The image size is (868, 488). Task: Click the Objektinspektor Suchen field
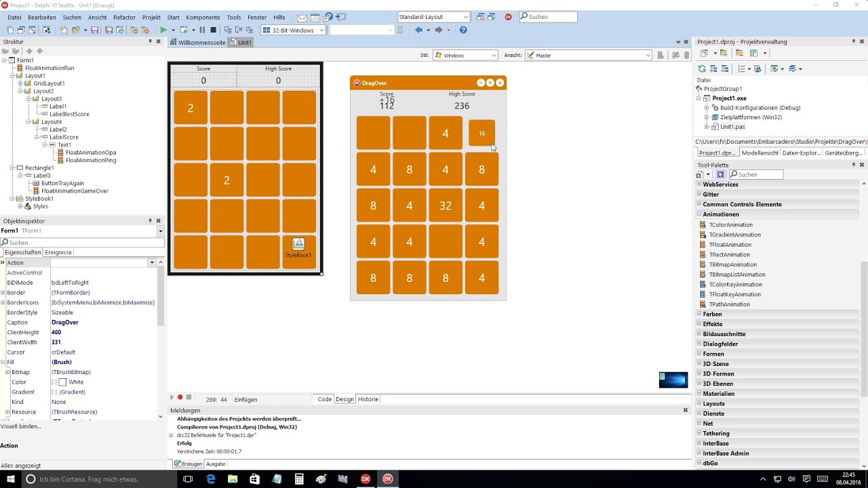point(82,242)
